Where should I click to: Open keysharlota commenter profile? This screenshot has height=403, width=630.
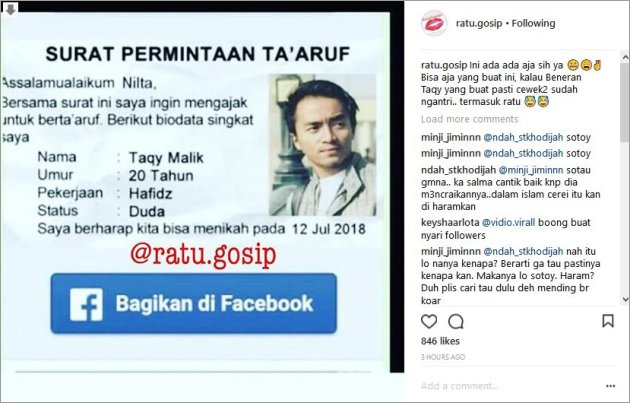450,222
